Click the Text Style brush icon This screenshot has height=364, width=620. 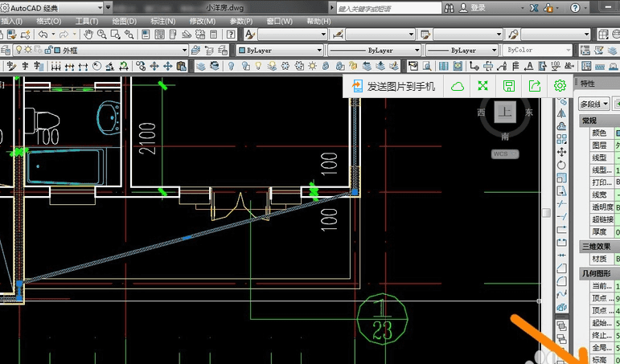[x=249, y=35]
